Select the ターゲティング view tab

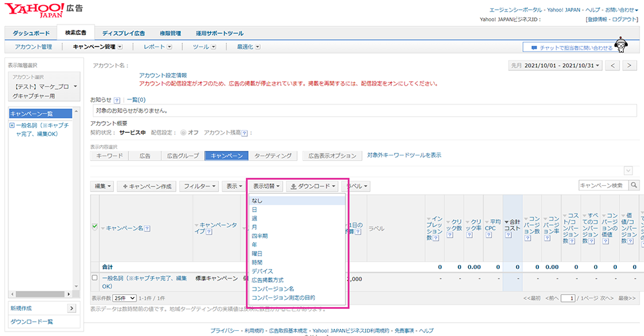(x=272, y=156)
